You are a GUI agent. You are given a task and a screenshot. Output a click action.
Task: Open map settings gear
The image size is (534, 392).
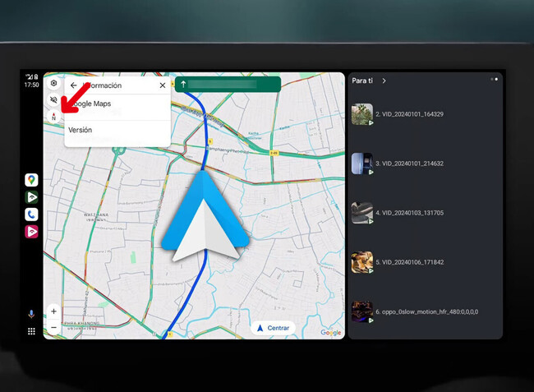tap(53, 83)
